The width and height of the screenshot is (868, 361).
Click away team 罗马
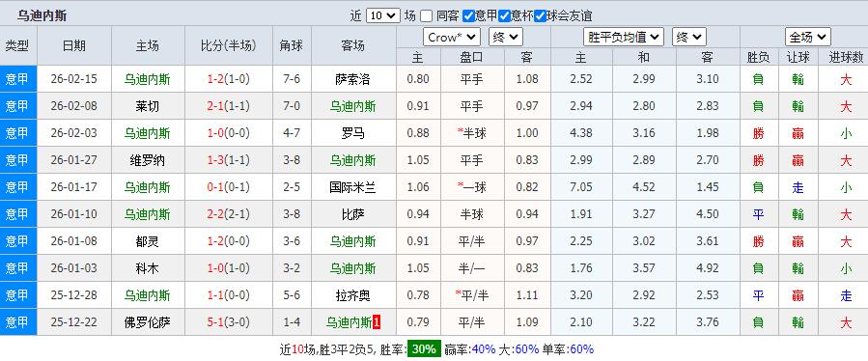point(352,133)
